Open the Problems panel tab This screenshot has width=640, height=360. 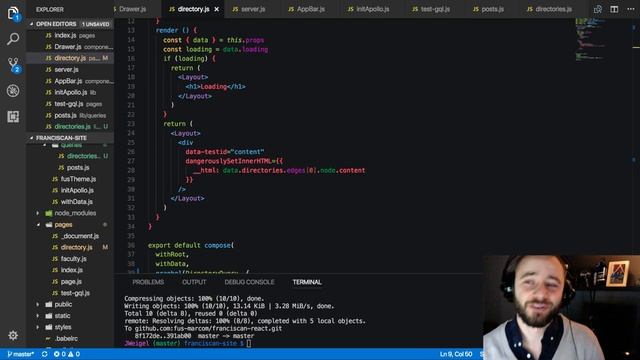[x=148, y=282]
